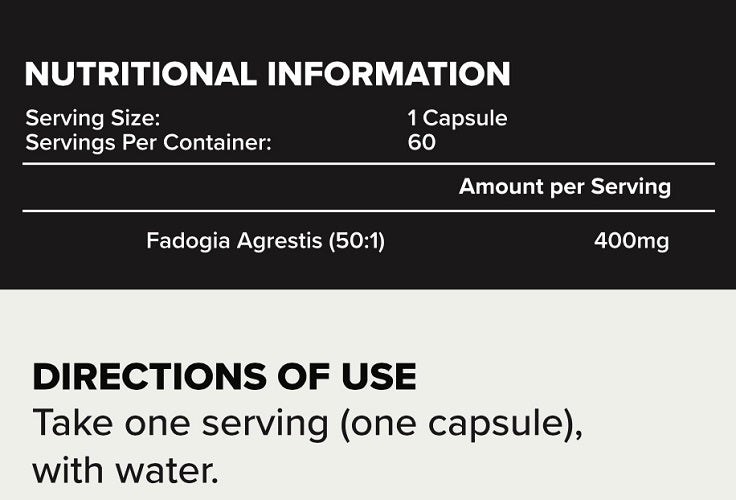
Task: Select the "Servings Per Container:" label
Action: coord(148,142)
